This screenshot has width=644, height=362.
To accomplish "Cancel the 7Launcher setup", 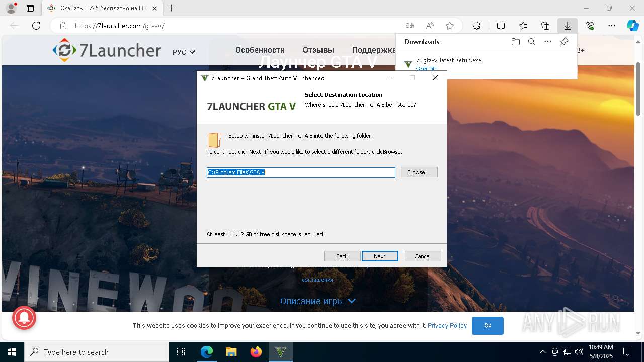I will click(x=423, y=256).
